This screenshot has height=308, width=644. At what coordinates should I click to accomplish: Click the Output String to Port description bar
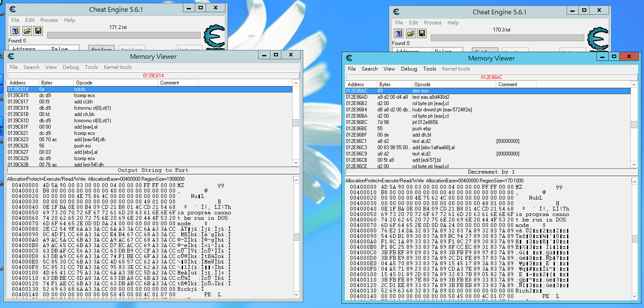click(x=154, y=170)
